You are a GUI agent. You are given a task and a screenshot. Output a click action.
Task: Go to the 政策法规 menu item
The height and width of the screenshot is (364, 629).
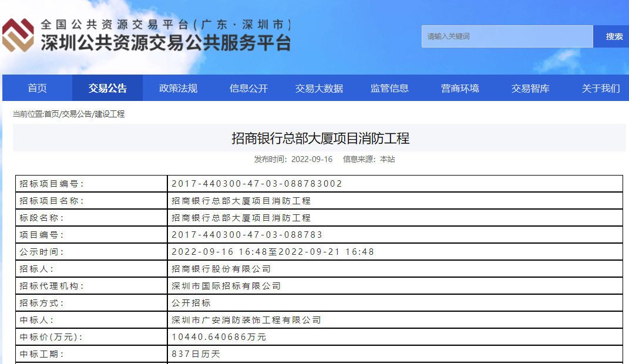178,88
